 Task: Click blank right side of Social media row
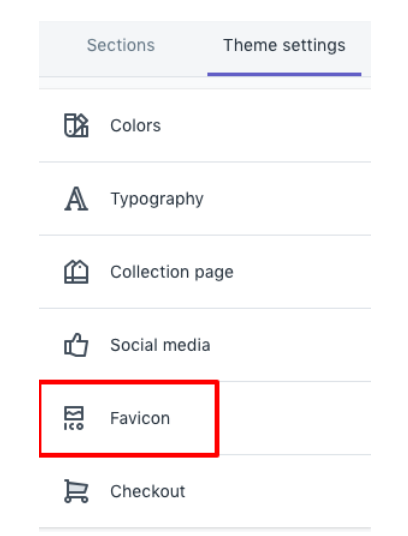pos(294,345)
